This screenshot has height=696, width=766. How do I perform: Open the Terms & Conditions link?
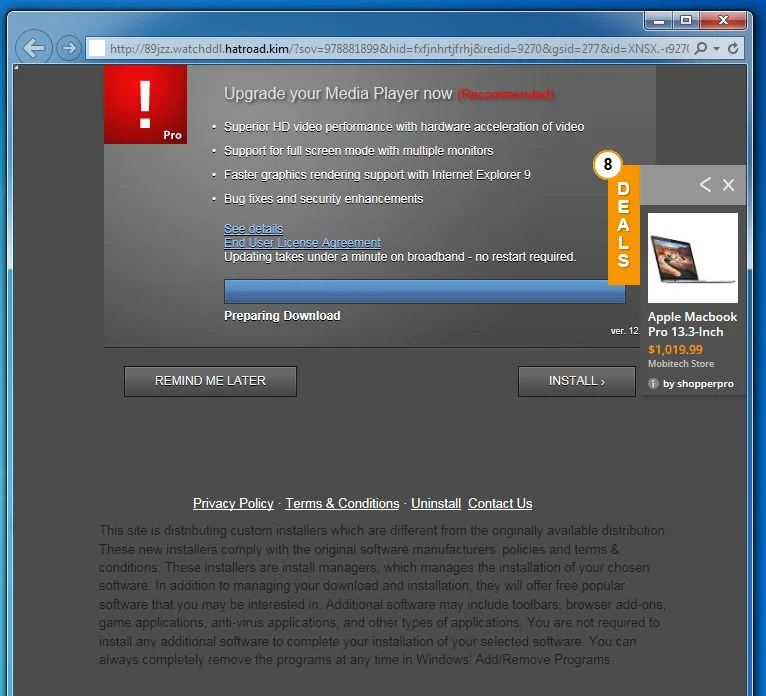(x=342, y=504)
